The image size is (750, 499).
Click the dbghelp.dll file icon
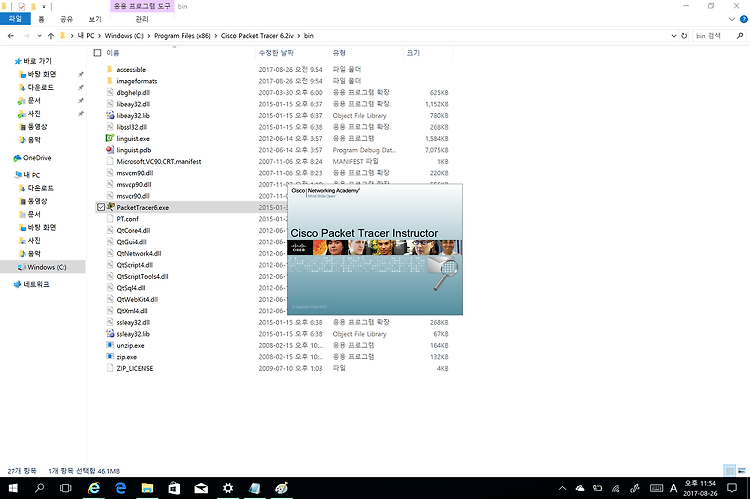pyautogui.click(x=110, y=92)
